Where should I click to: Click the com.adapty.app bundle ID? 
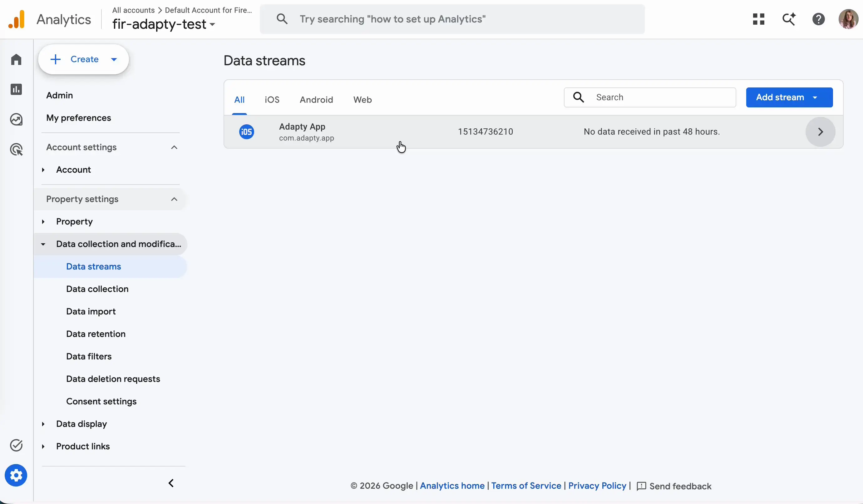pos(306,138)
